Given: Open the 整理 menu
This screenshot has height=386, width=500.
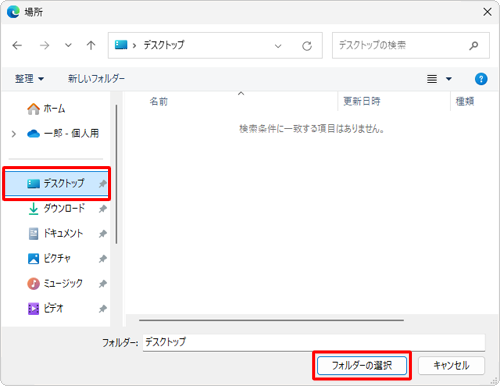Looking at the screenshot, I should [29, 79].
